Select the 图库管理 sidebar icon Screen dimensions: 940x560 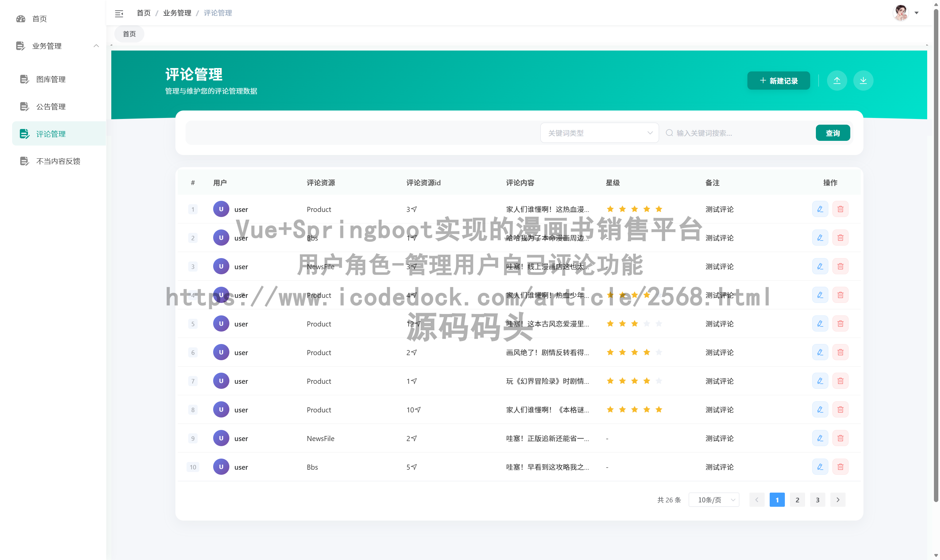pyautogui.click(x=24, y=79)
